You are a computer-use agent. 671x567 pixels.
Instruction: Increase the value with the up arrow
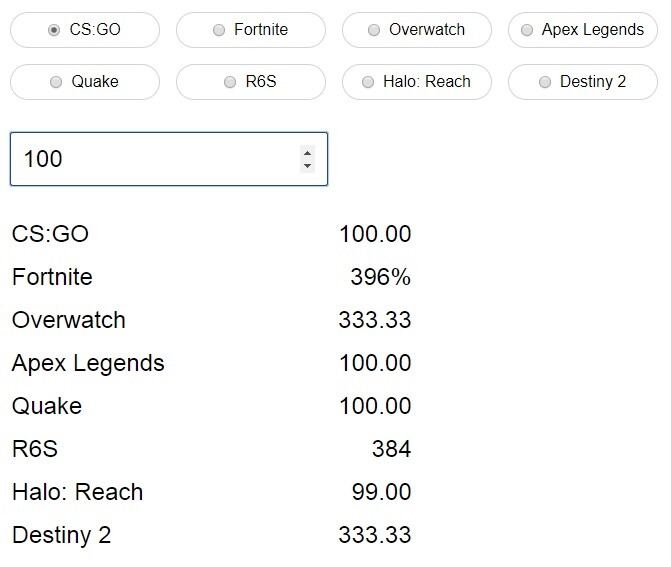pos(307,153)
